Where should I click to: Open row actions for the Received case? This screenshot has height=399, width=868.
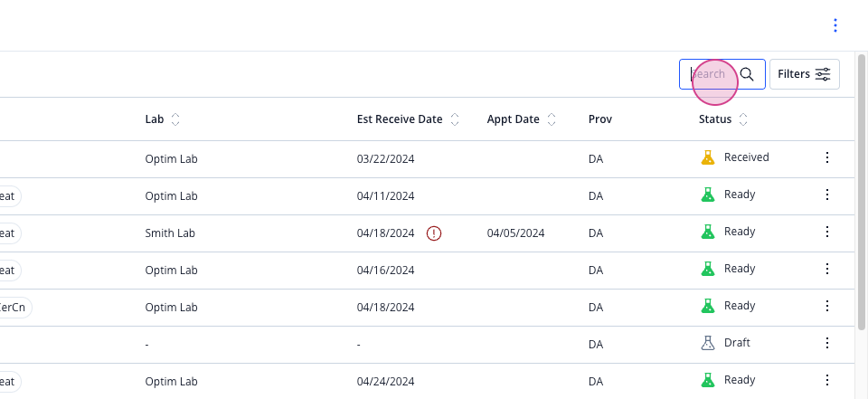827,158
